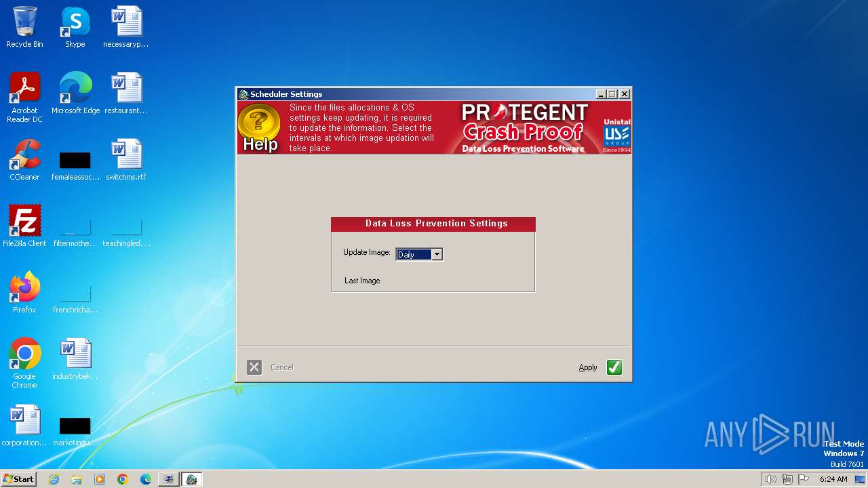Click the Action Center flag icon
The image size is (868, 488).
tap(804, 479)
